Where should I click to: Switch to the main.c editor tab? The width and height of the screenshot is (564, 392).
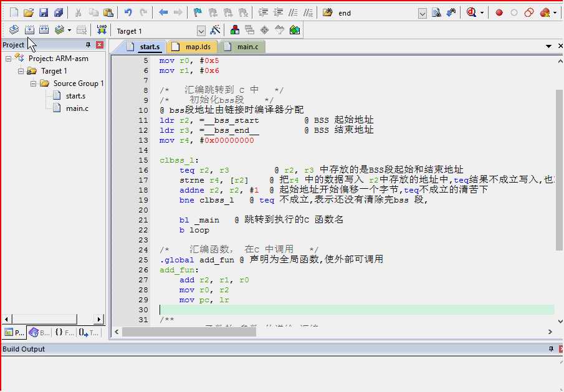click(243, 47)
